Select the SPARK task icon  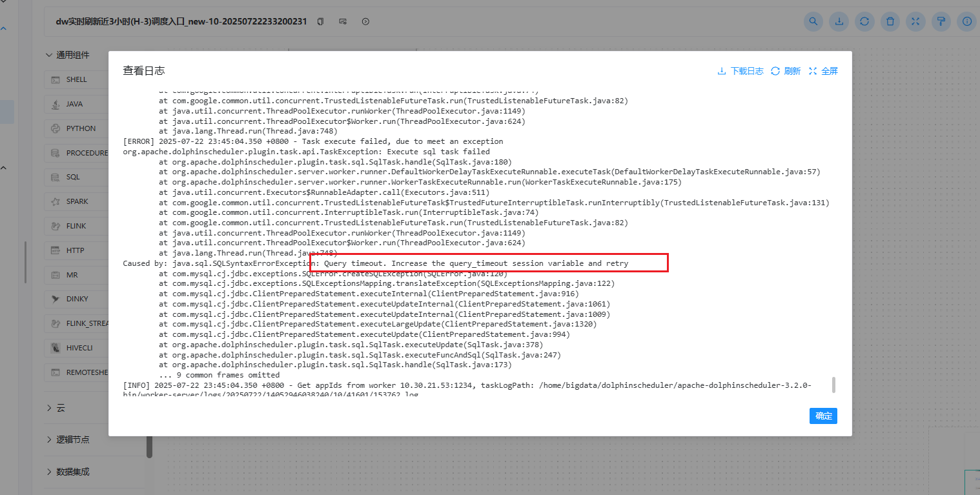pyautogui.click(x=56, y=201)
